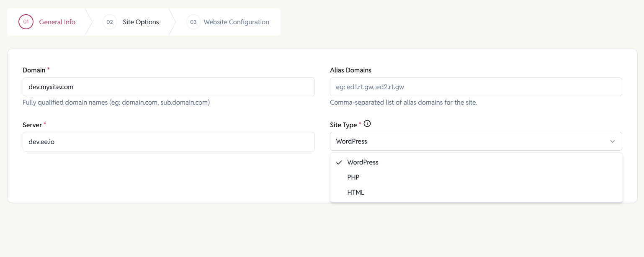Focus the Domain field containing dev.mysite.com

tap(169, 87)
